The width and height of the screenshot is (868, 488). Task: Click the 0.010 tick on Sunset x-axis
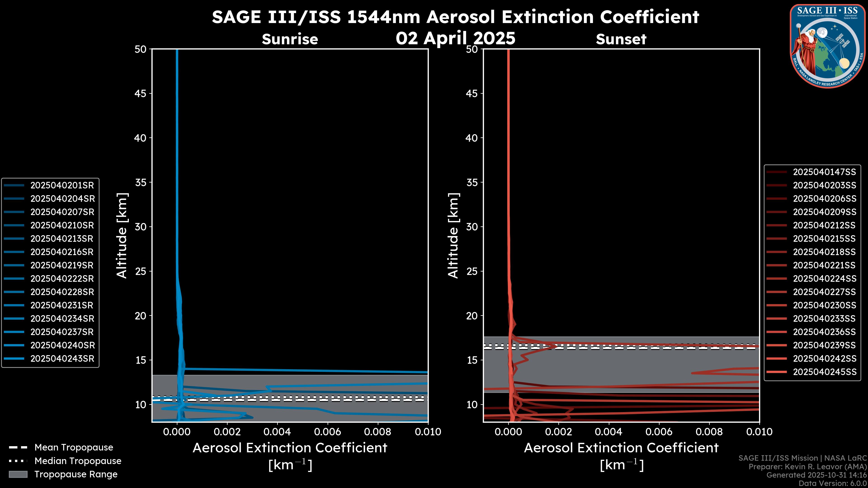pyautogui.click(x=759, y=432)
